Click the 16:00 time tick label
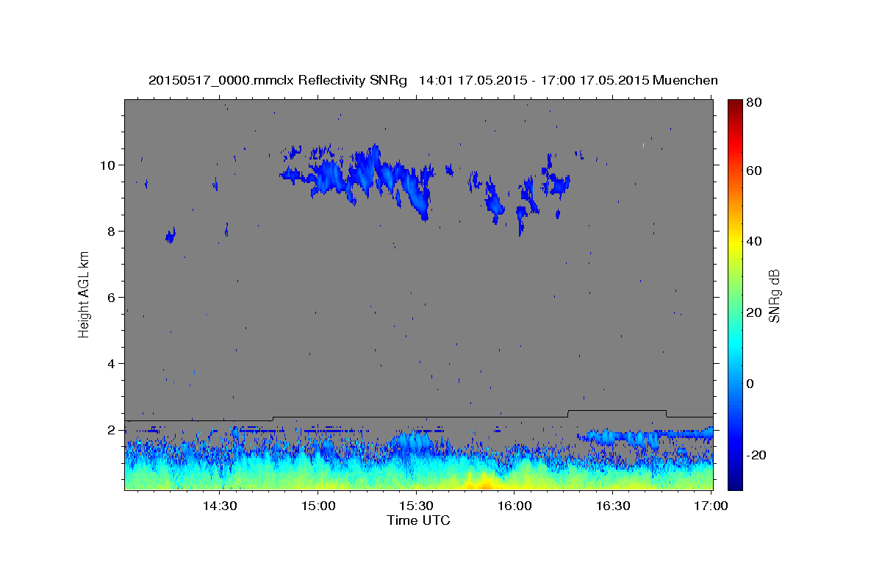This screenshot has width=882, height=588. click(x=514, y=506)
